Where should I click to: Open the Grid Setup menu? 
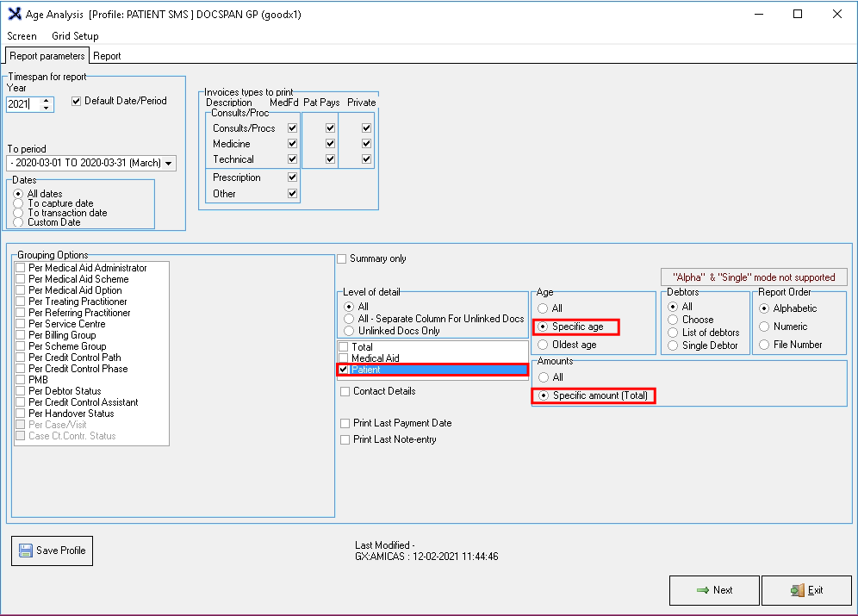coord(75,36)
